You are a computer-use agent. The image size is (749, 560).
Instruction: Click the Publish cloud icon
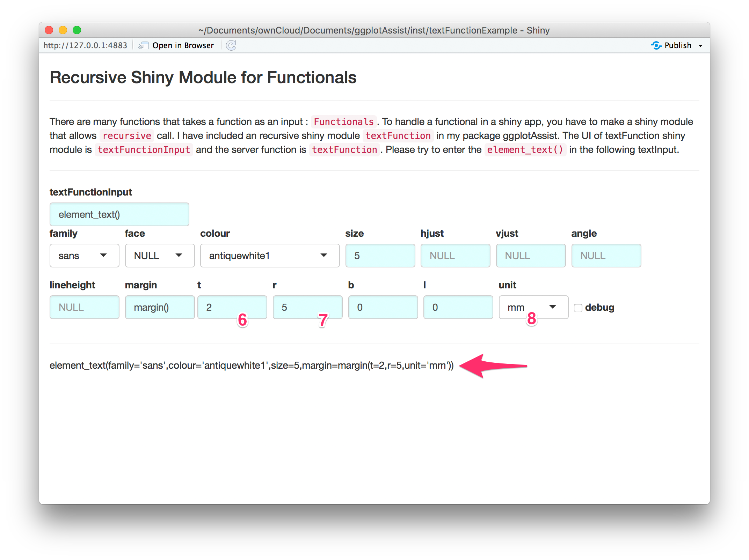[656, 45]
